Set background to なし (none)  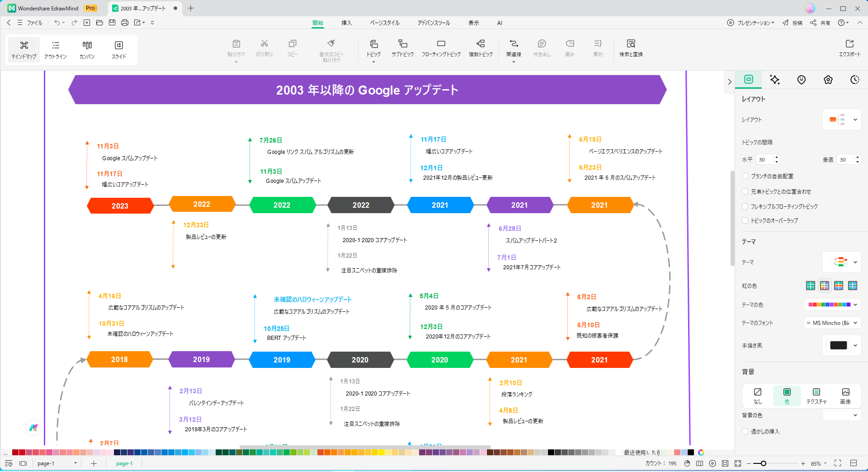[x=758, y=396]
